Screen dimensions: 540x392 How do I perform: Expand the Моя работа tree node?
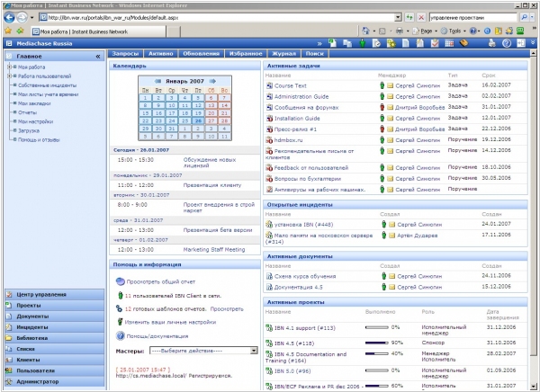[x=9, y=67]
